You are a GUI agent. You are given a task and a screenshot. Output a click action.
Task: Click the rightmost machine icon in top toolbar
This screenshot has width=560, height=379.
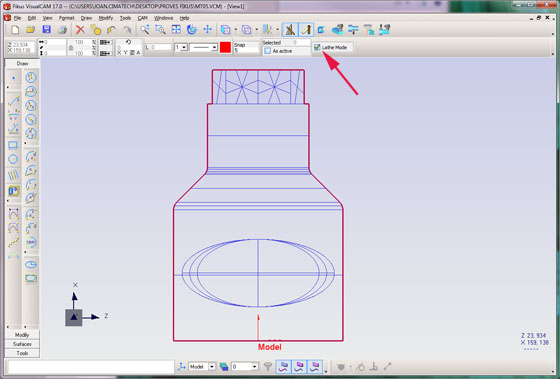[x=384, y=30]
